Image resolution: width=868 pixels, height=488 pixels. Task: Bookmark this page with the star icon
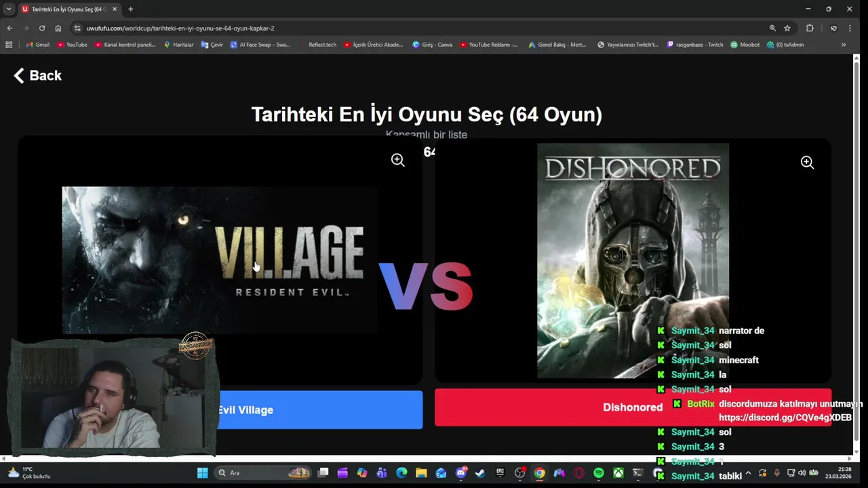pyautogui.click(x=787, y=28)
